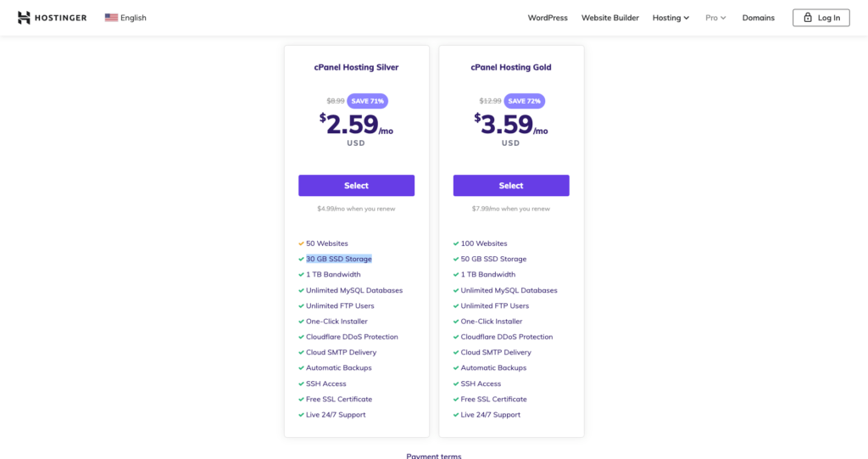Click the lock icon in Log In button
This screenshot has height=459, width=868.
[x=808, y=18]
